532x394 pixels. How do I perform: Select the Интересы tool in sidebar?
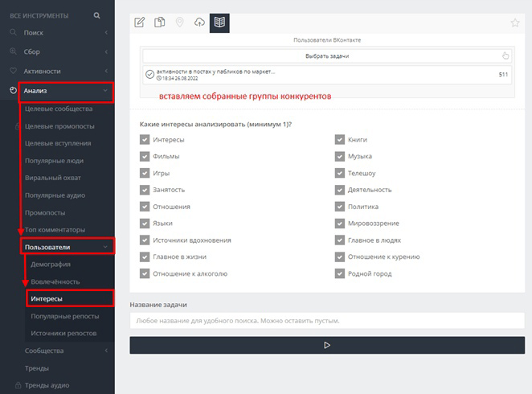click(x=47, y=298)
